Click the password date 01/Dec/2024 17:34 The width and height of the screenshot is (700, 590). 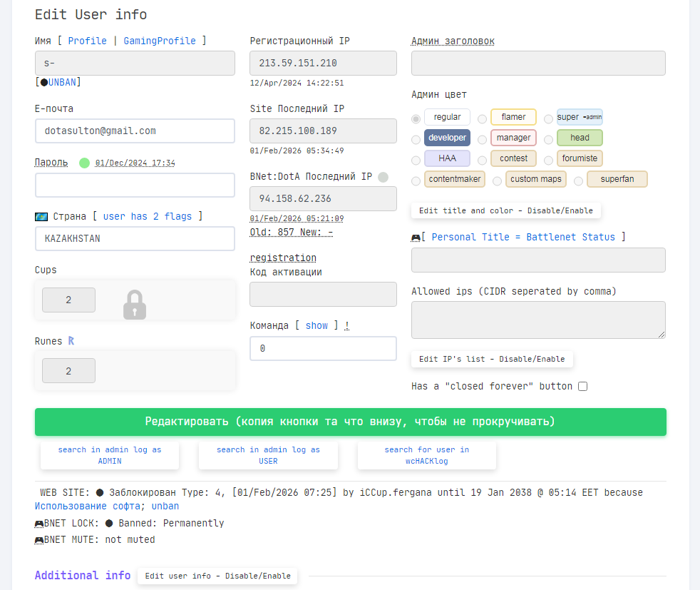[135, 163]
